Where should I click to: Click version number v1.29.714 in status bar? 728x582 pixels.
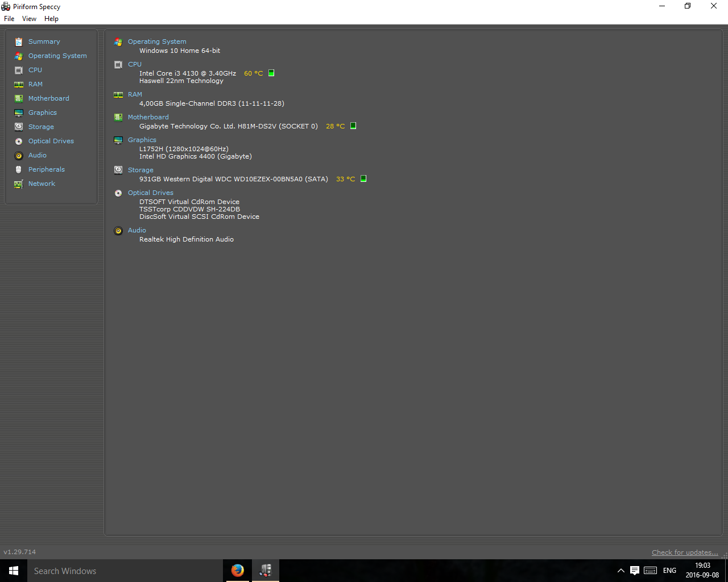20,552
